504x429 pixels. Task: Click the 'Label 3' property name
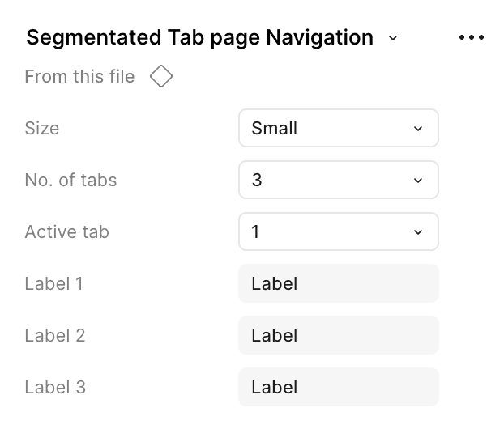(x=54, y=387)
